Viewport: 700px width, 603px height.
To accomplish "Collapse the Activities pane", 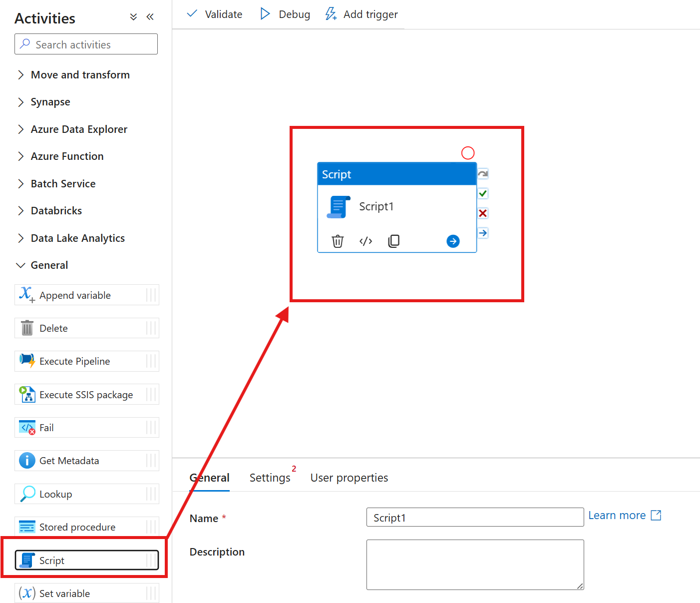I will click(x=150, y=17).
